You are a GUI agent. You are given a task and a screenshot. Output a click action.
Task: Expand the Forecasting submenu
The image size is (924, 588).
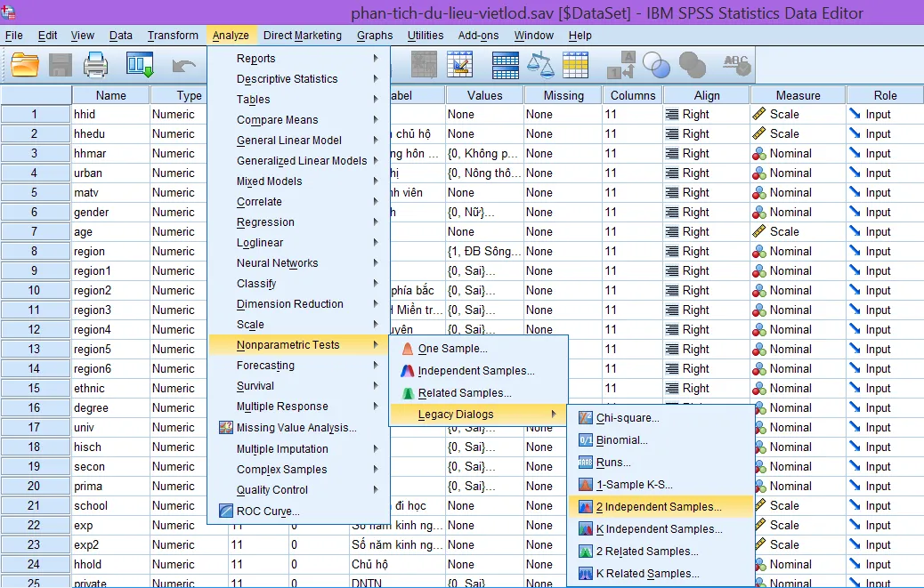tap(265, 366)
